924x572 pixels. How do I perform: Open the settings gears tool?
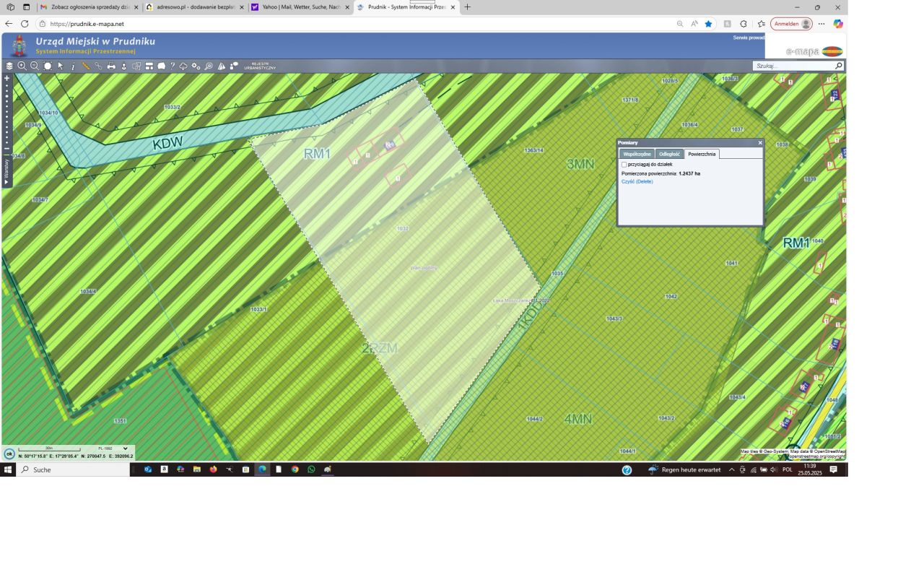(196, 66)
